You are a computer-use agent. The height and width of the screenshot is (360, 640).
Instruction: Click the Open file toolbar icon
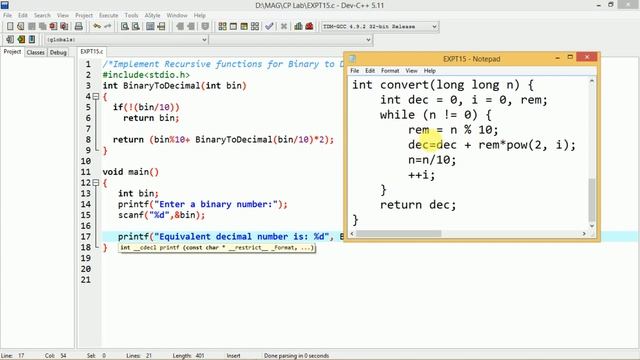21,27
